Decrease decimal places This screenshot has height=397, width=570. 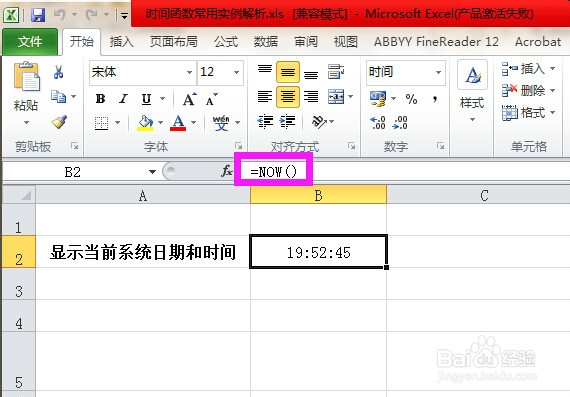coord(400,123)
